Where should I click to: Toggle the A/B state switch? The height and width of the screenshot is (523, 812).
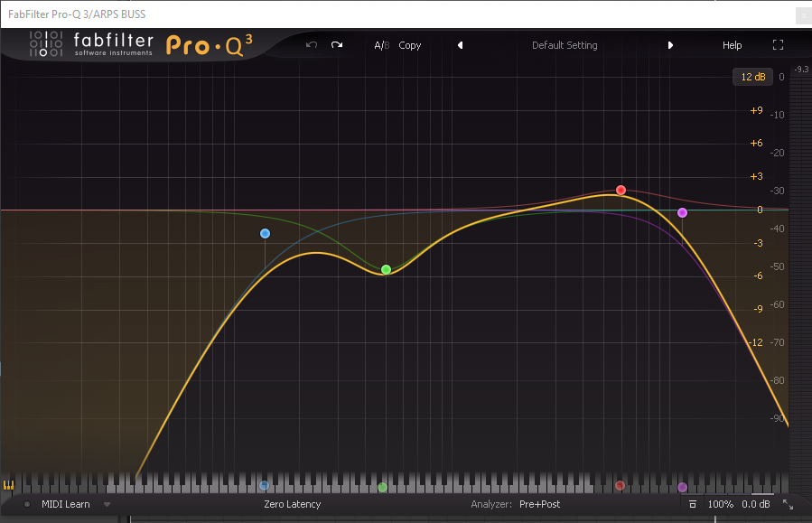click(381, 45)
